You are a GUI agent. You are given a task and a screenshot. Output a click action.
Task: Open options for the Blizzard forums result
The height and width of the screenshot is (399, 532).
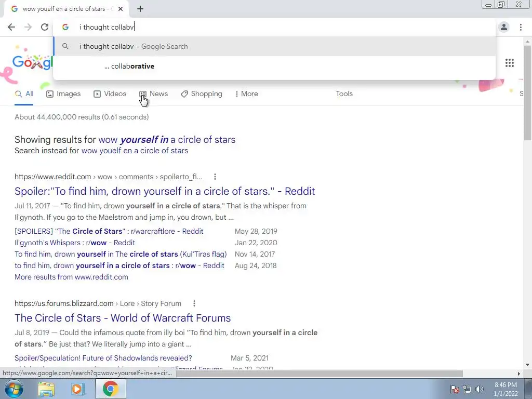[194, 303]
